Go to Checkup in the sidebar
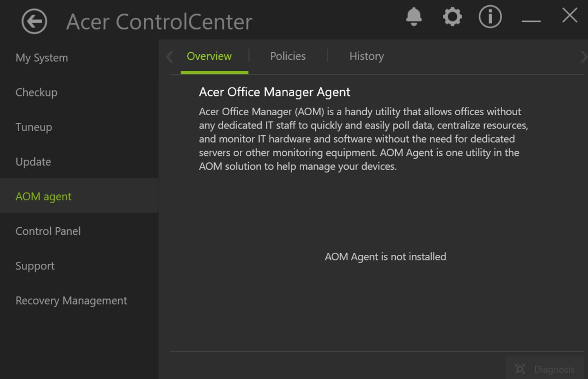Screen dimensions: 588x379 (36, 92)
